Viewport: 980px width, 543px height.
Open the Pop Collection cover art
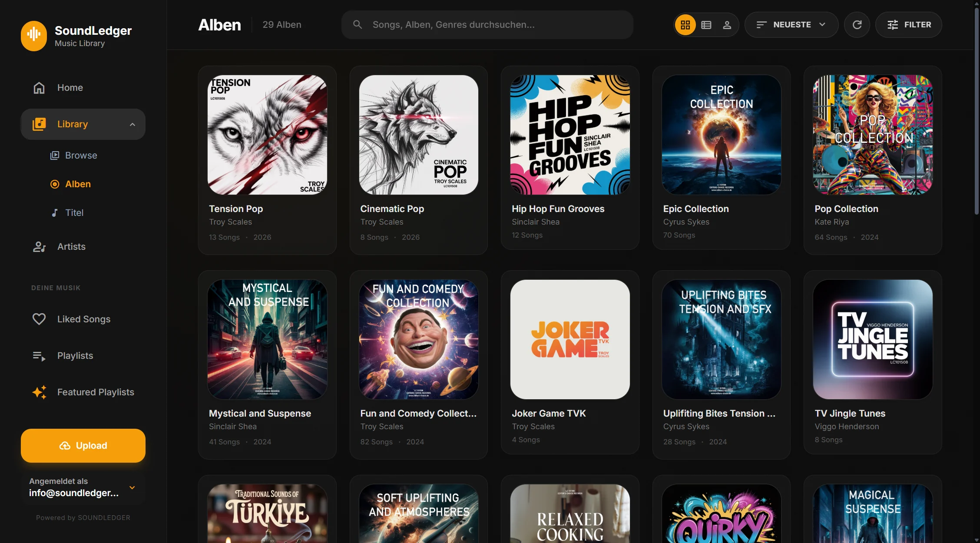click(873, 135)
